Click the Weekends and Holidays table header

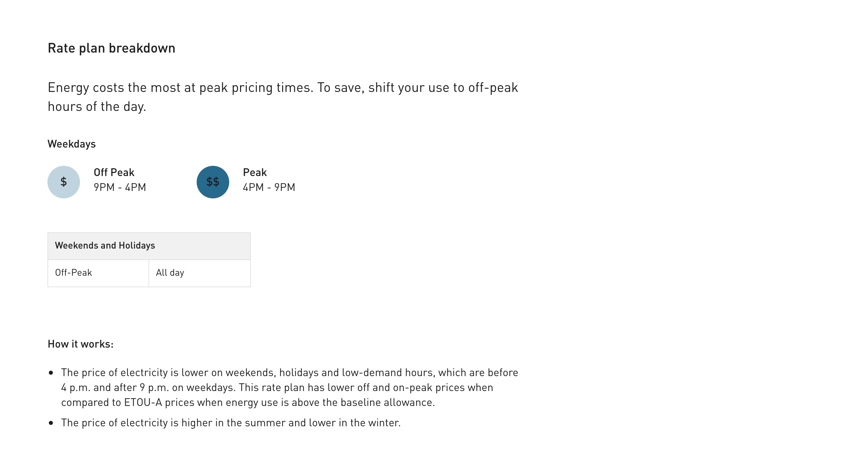149,246
